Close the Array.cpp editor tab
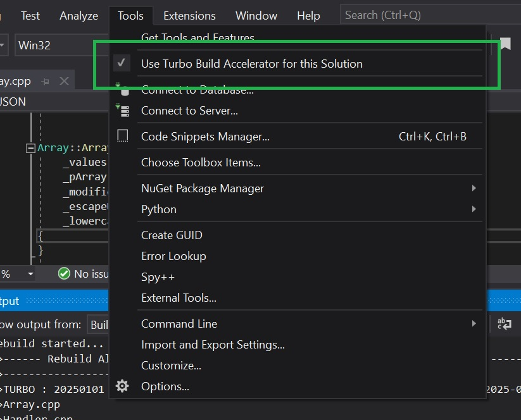Screen dimensions: 521x420 [x=64, y=82]
